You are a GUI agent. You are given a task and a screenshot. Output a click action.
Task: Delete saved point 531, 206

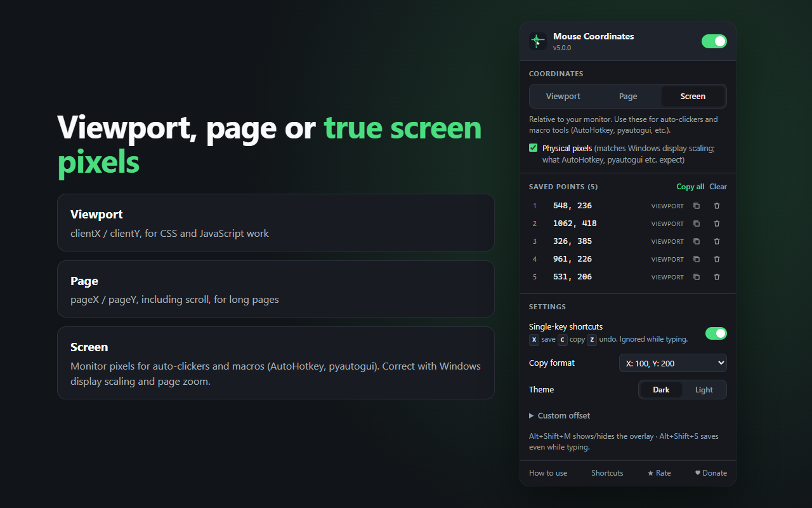pyautogui.click(x=717, y=277)
